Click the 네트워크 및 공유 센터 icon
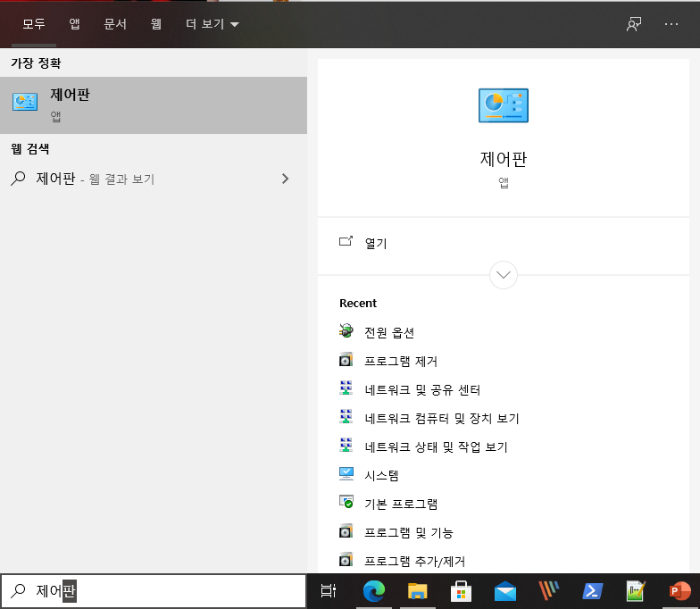The height and width of the screenshot is (609, 700). pos(346,388)
